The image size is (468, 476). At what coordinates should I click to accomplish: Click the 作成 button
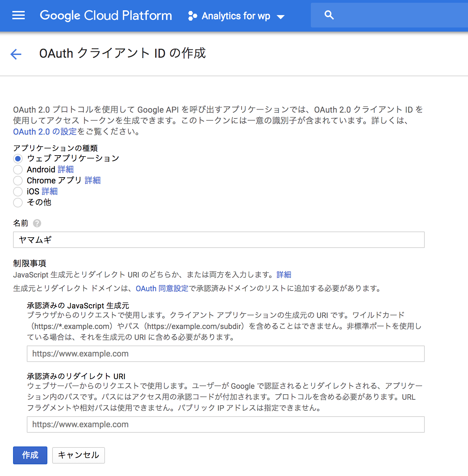[30, 455]
